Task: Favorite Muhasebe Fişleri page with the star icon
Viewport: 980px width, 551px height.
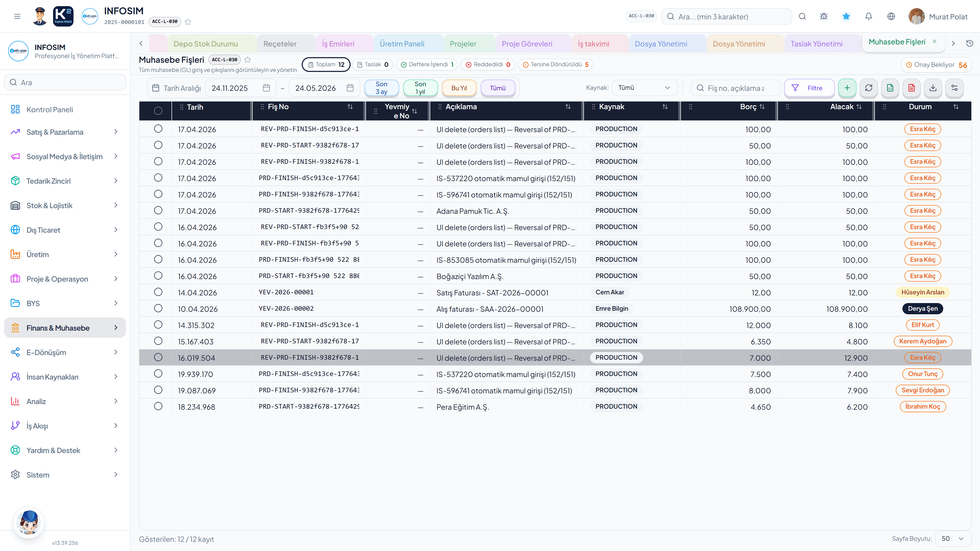Action: point(248,60)
